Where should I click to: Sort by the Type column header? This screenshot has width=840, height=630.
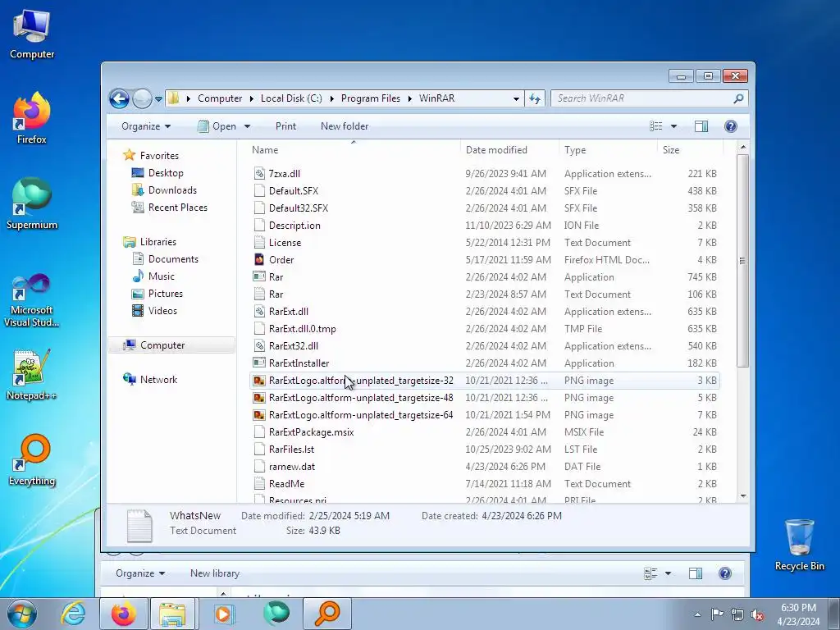point(608,150)
